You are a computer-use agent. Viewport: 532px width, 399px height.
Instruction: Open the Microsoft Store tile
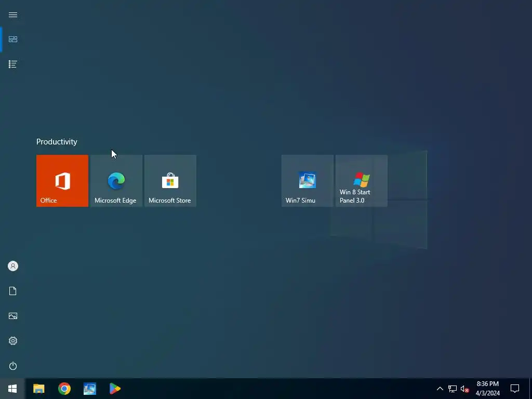170,181
